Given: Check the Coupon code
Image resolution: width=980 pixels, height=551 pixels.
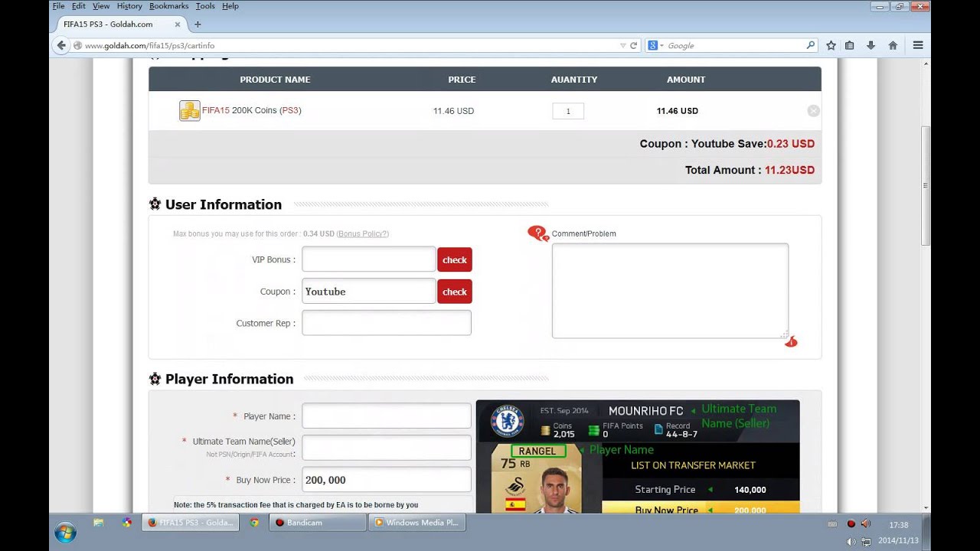Looking at the screenshot, I should [x=455, y=292].
